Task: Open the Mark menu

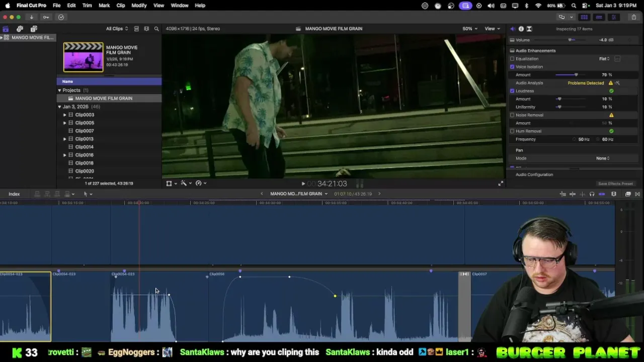Action: coord(104,6)
